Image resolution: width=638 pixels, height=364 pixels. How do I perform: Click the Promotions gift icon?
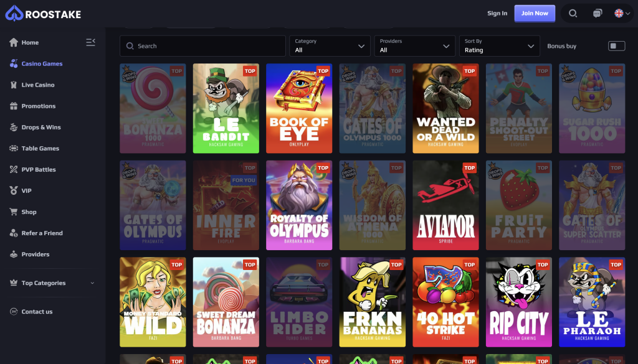pos(14,106)
